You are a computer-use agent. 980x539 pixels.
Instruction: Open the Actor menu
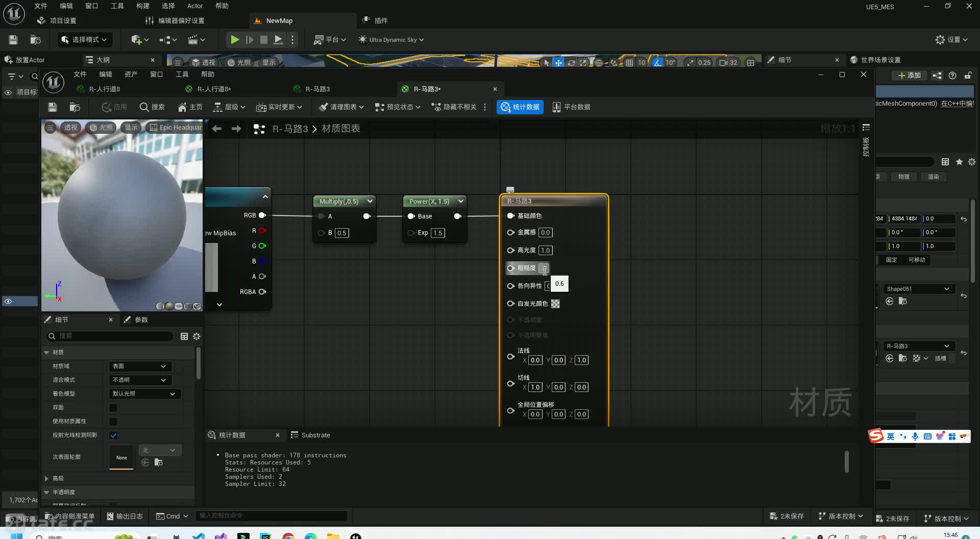(195, 6)
